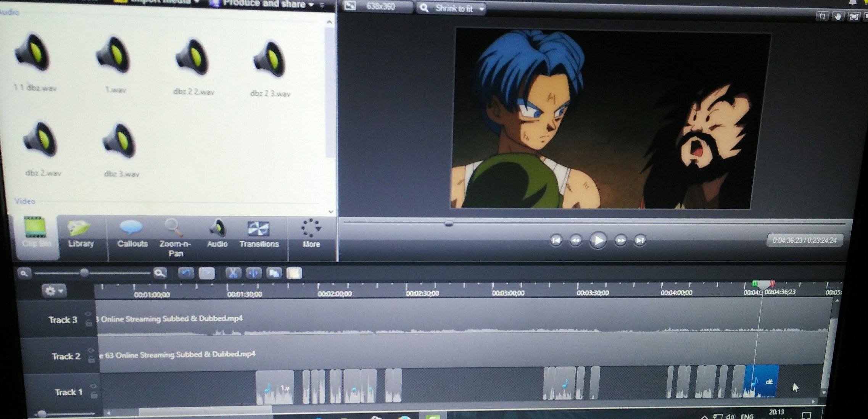Enable the preview pan hand tool
868x419 pixels.
click(x=838, y=16)
